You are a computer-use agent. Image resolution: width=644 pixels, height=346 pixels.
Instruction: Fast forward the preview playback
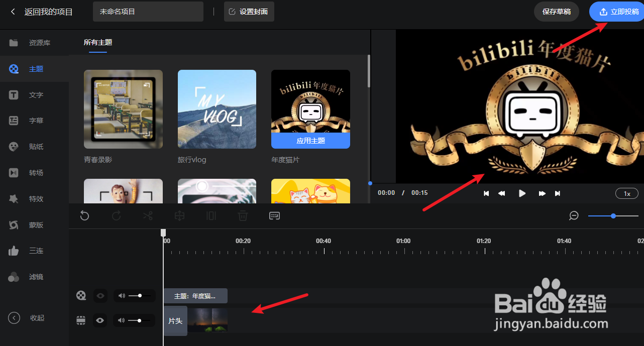coord(542,193)
